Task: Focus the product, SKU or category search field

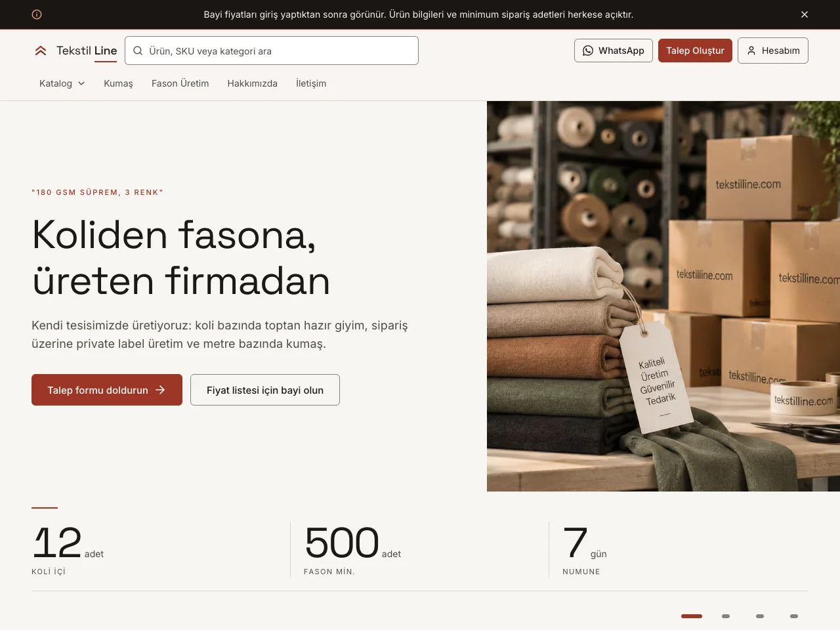Action: click(272, 51)
